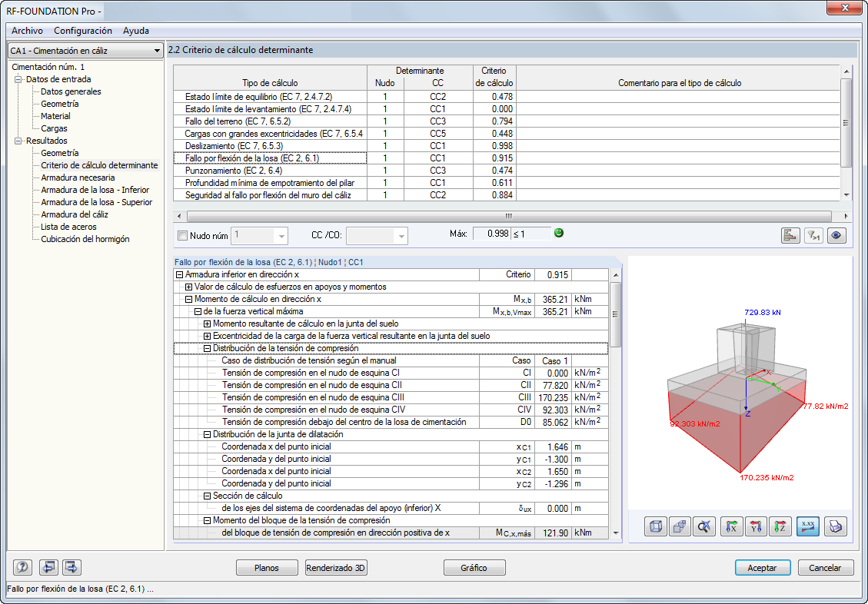Collapse the Datos de entrada tree node
The width and height of the screenshot is (868, 604).
(x=18, y=79)
